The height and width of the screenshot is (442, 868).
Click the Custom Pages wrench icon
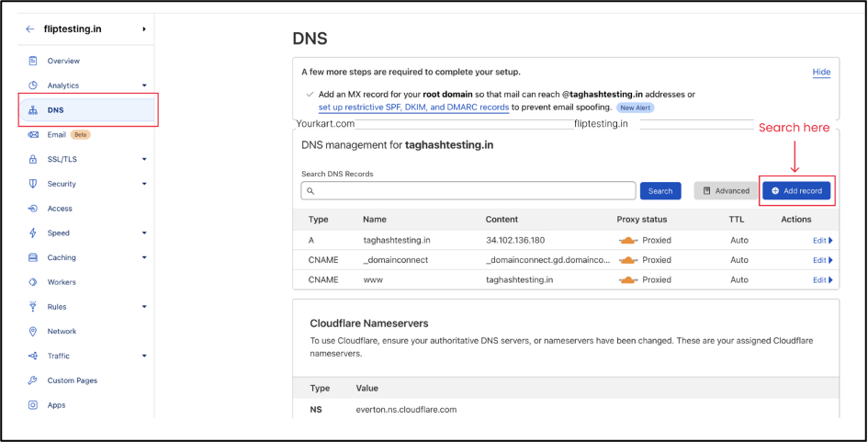pyautogui.click(x=33, y=380)
